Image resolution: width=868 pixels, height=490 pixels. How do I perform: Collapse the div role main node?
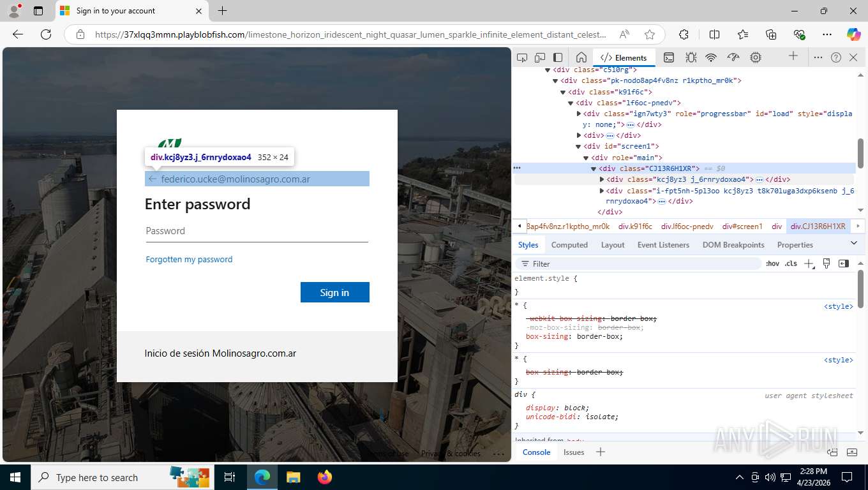coord(586,158)
